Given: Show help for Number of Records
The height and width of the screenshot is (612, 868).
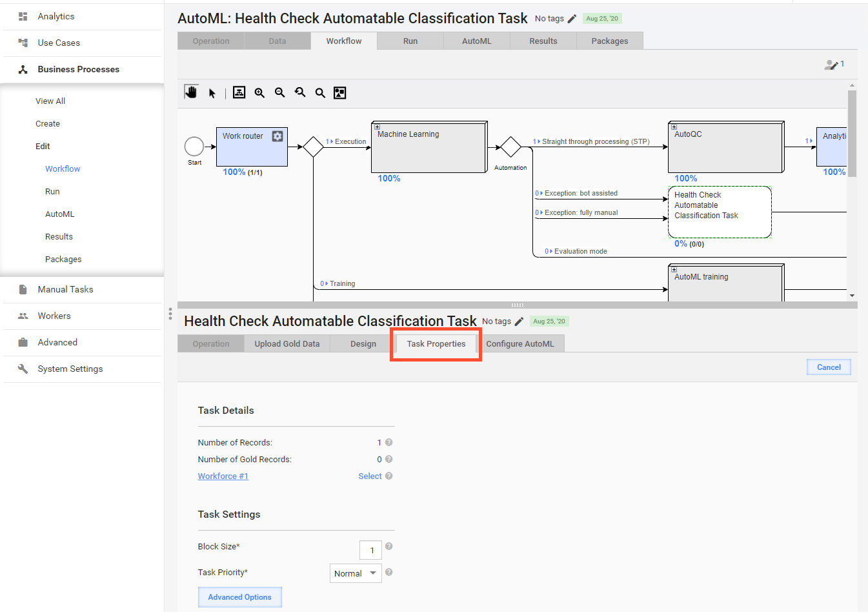Looking at the screenshot, I should click(389, 442).
